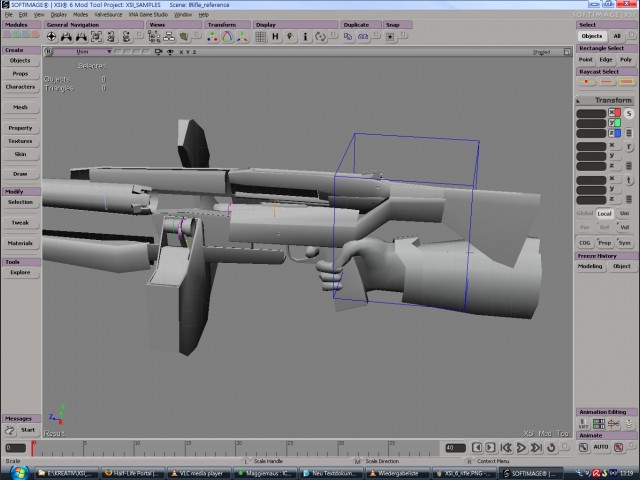Viewport: 640px width, 480px height.
Task: Click the loop playback control
Action: tap(551, 448)
